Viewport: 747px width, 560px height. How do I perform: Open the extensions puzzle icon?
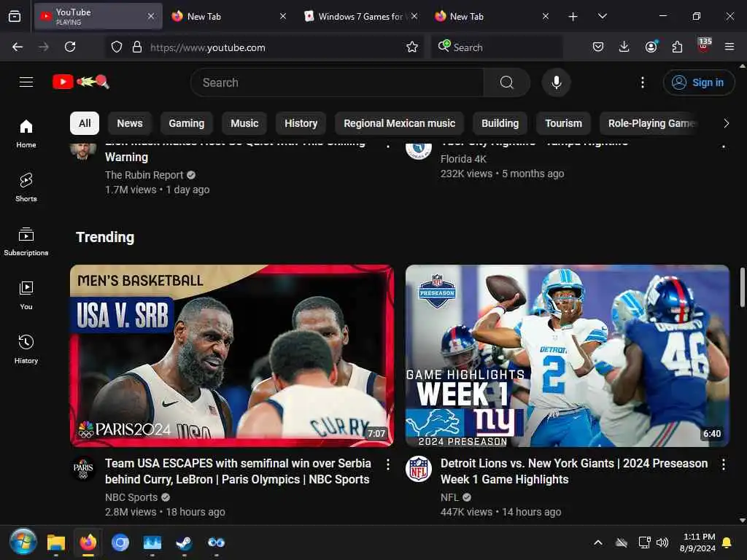click(677, 47)
